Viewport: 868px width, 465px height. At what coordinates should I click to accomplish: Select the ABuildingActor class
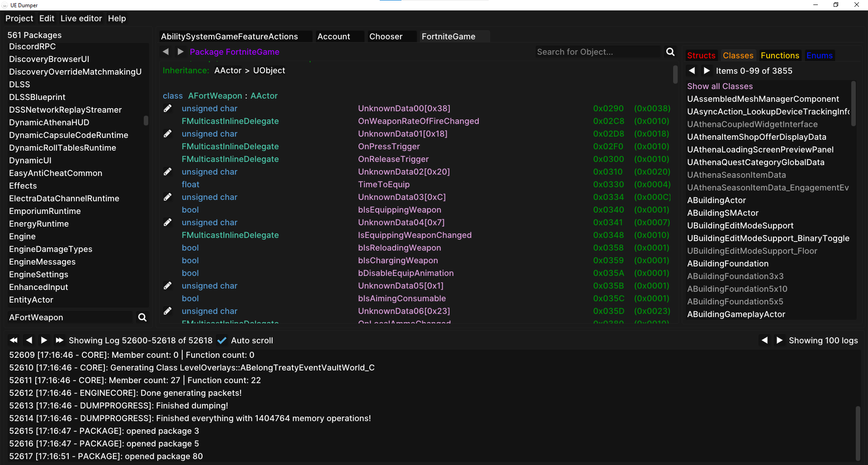pos(717,200)
